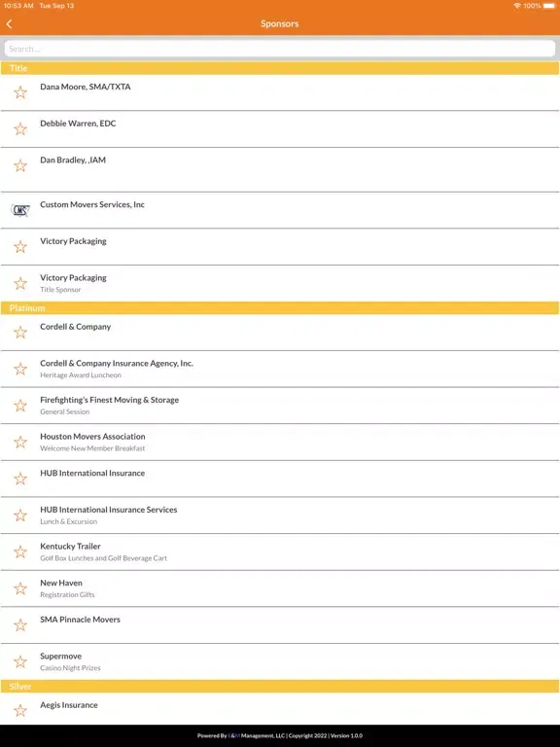Select the Silver section header
The image size is (560, 747).
click(x=280, y=687)
